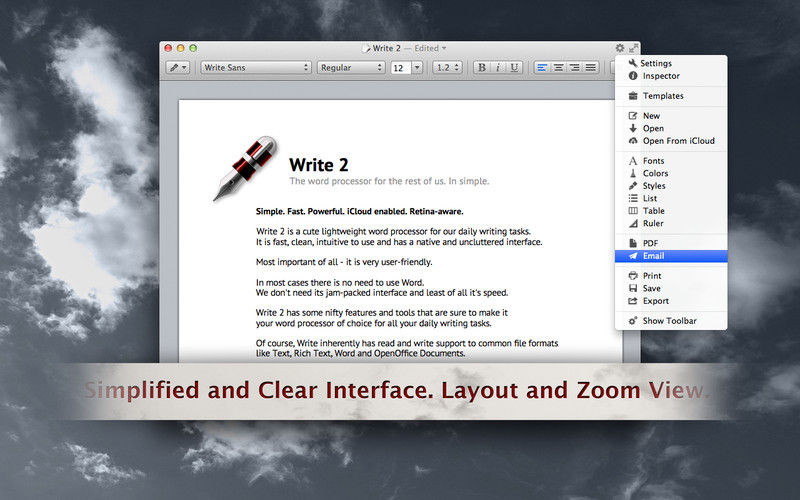Open the 1.2 line spacing selector
Screen dimensions: 800x500
(x=447, y=67)
